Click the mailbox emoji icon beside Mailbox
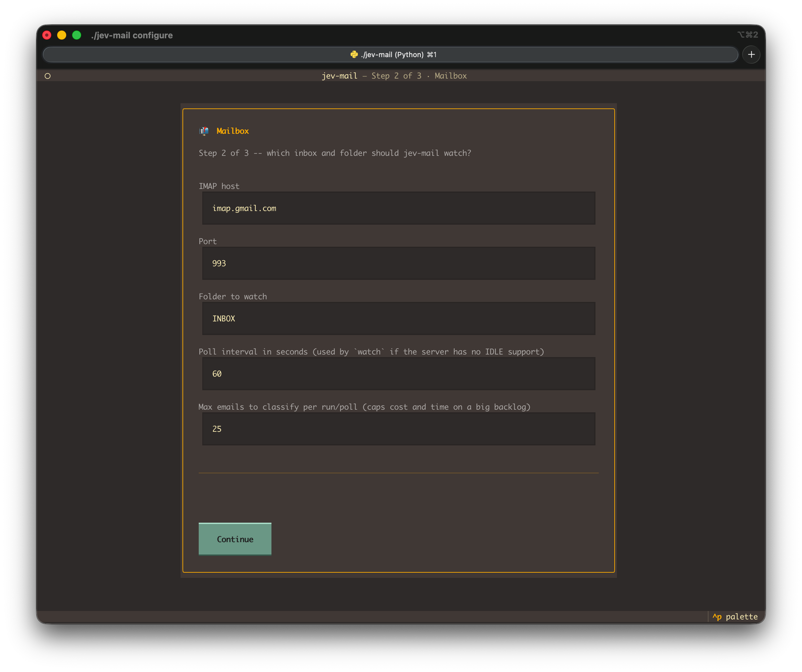Image resolution: width=802 pixels, height=672 pixels. click(204, 131)
